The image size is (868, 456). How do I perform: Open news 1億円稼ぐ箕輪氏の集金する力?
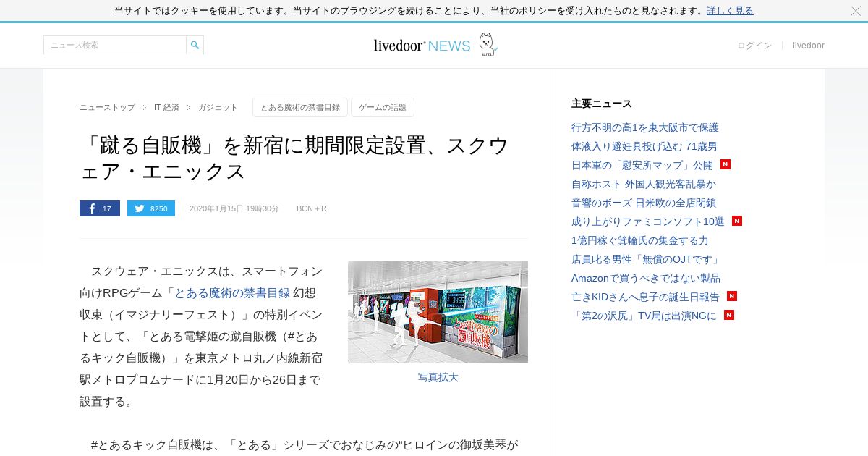tap(640, 240)
